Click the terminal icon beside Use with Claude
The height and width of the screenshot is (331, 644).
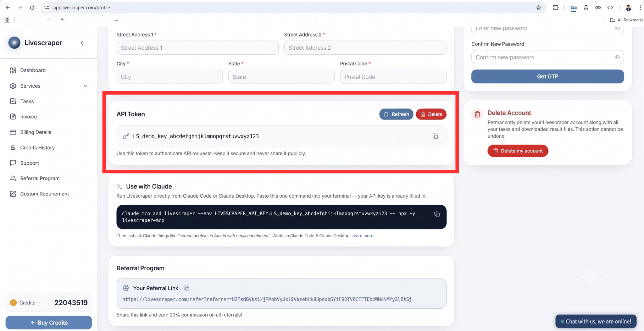click(x=119, y=186)
